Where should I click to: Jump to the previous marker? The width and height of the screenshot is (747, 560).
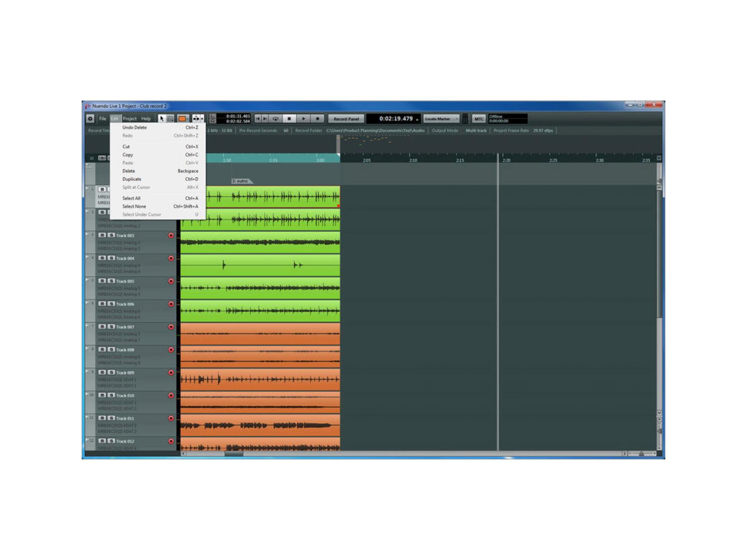(257, 118)
